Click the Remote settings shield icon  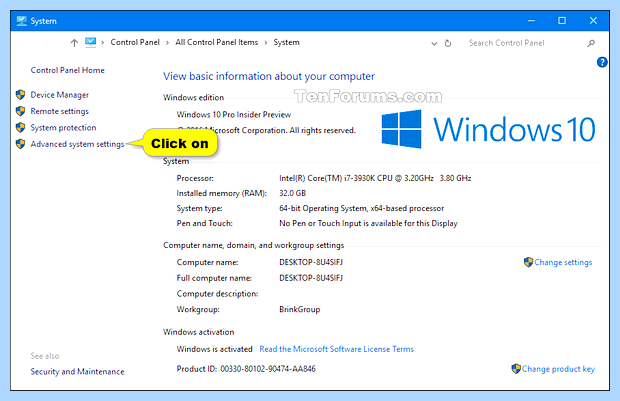coord(21,111)
